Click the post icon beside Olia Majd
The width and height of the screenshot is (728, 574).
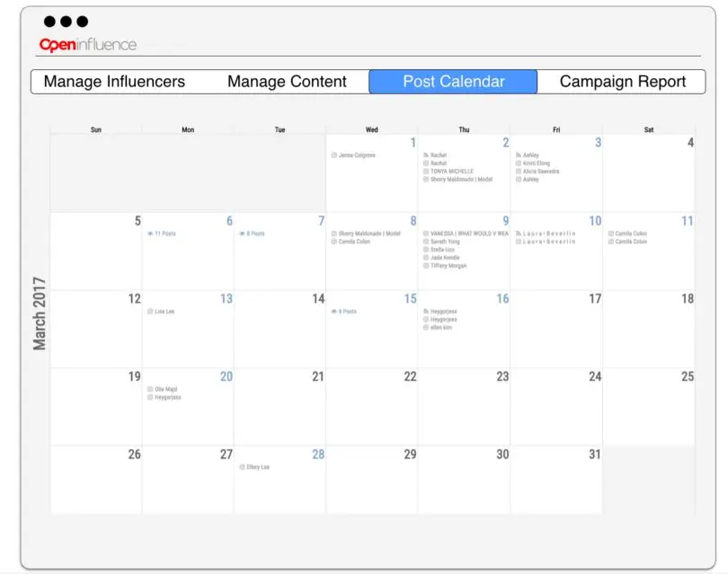[150, 389]
